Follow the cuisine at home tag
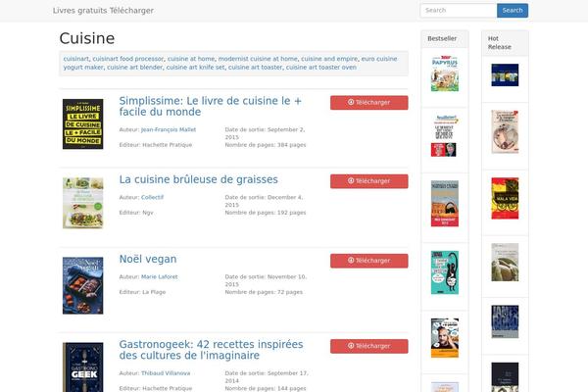This screenshot has width=588, height=392. click(x=191, y=59)
